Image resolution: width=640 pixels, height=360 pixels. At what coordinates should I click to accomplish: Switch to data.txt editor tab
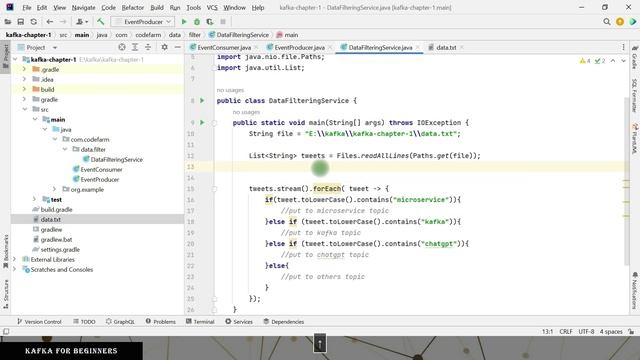point(446,47)
